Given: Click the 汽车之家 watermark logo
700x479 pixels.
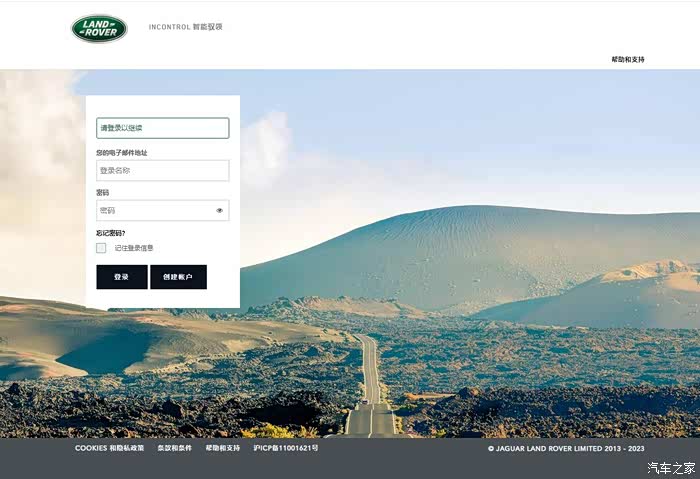Looking at the screenshot, I should click(x=671, y=468).
